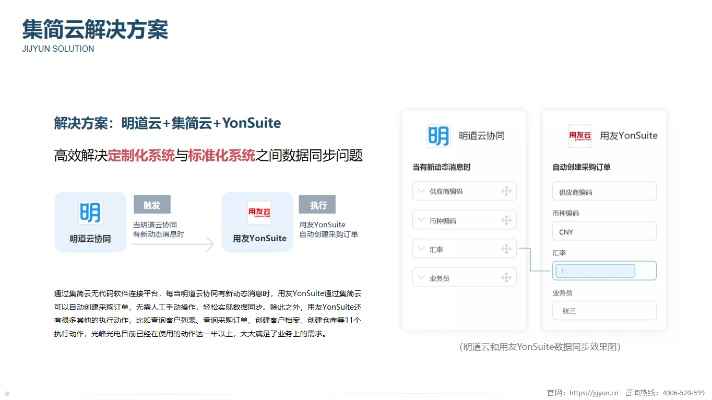Click the 用友YonSuite logo in flow card
The height and width of the screenshot is (400, 712).
pos(259,212)
